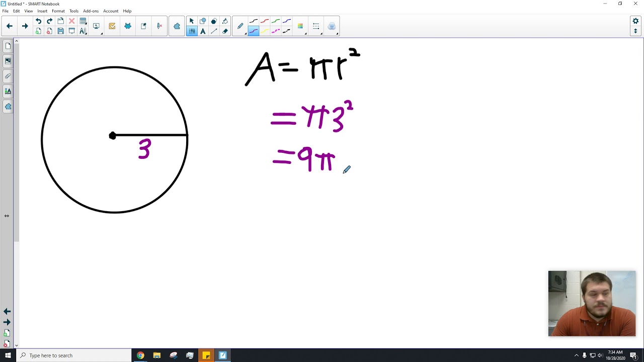Click the Undo icon
This screenshot has height=362, width=644.
click(x=38, y=21)
